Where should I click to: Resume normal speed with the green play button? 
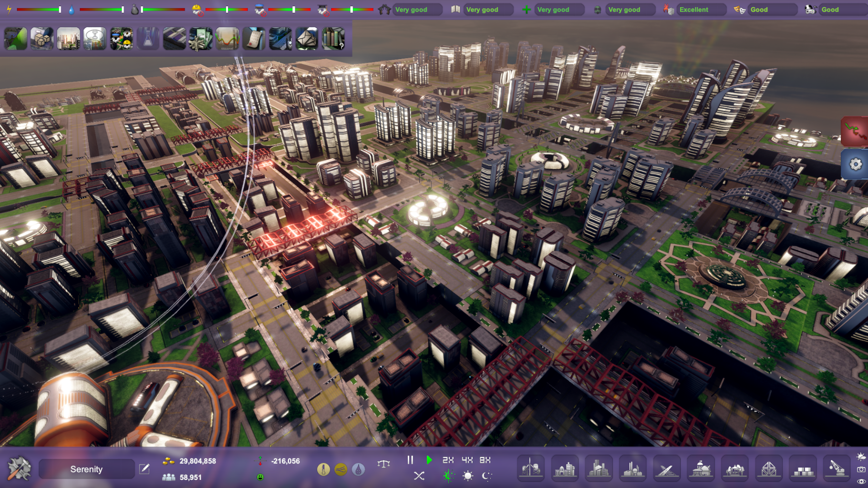[x=429, y=460]
